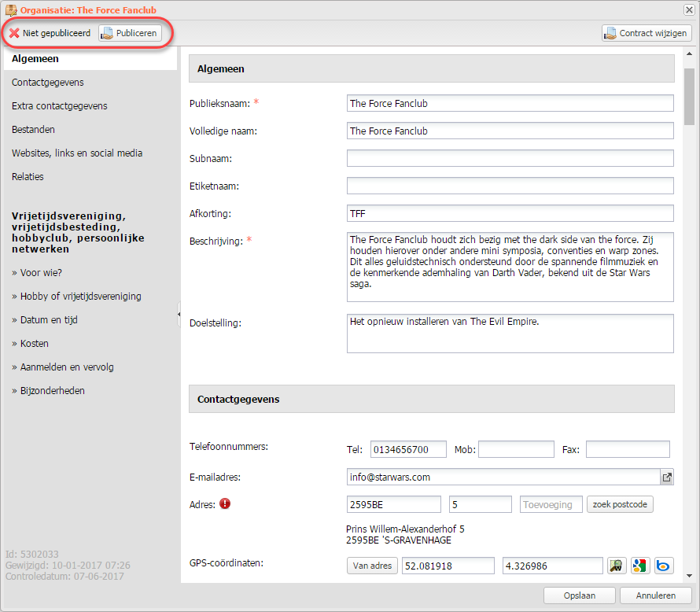
Task: Click the latitude field 52.081918
Action: point(448,566)
